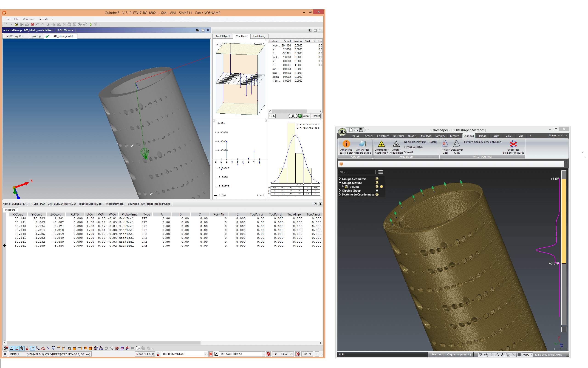The height and width of the screenshot is (368, 588).
Task: Toggle visibility bulb of Volume
Action: coord(377,187)
